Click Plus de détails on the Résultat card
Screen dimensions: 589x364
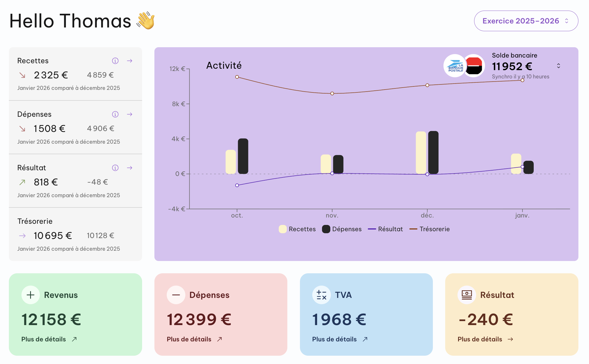pos(485,339)
